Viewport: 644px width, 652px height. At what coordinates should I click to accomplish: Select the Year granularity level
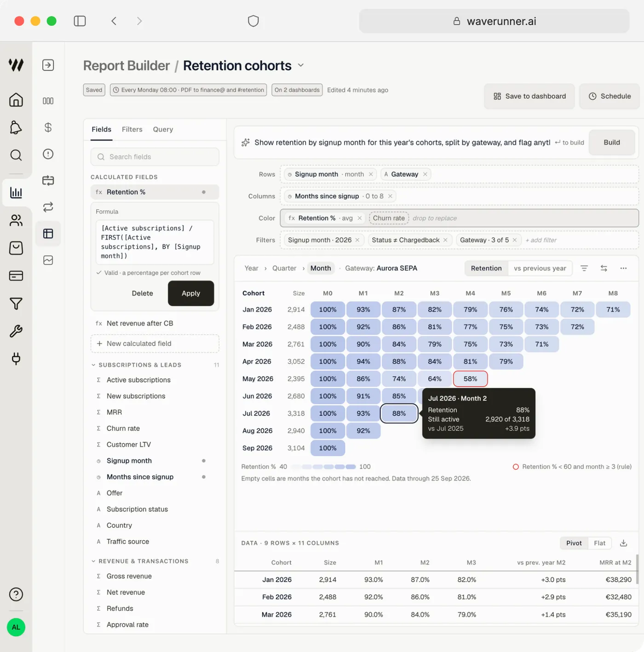251,268
